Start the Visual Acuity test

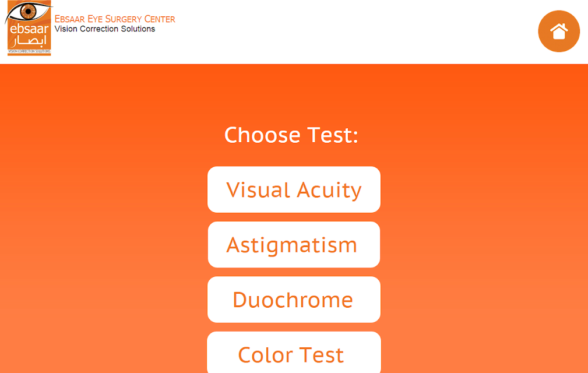(x=294, y=189)
